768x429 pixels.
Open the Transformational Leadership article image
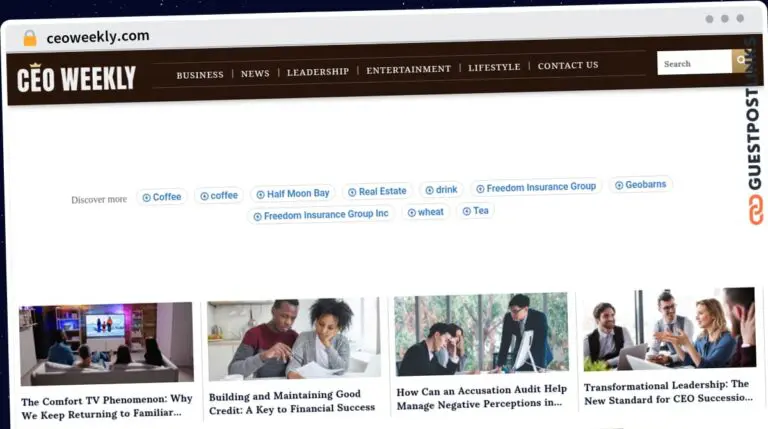pyautogui.click(x=669, y=329)
